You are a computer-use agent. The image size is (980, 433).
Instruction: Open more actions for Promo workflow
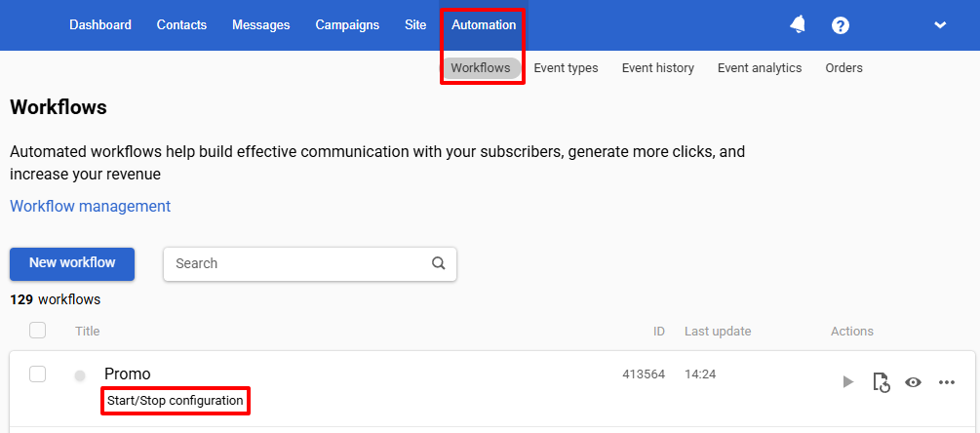(x=947, y=381)
